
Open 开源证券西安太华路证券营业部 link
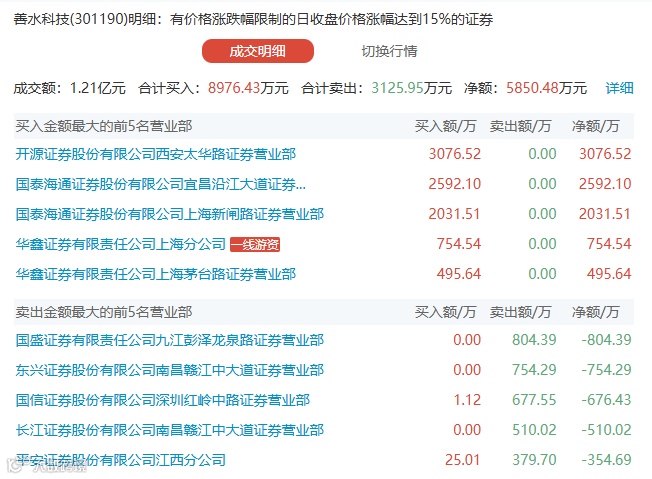156,154
